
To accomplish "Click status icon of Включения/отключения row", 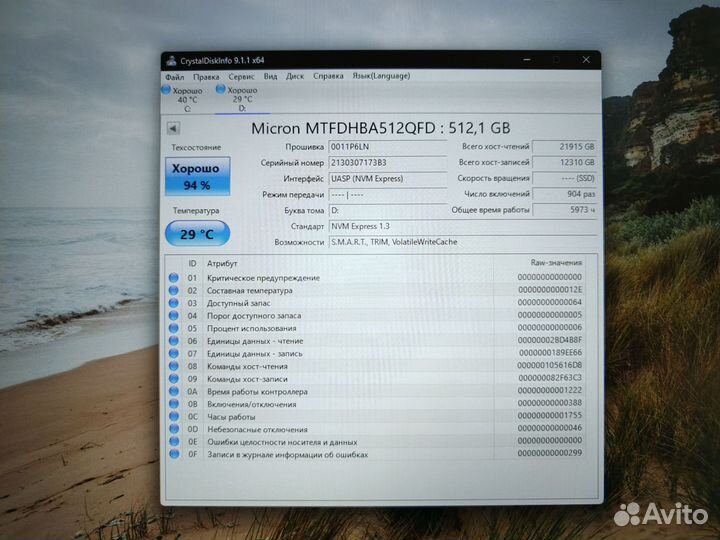I will point(174,404).
